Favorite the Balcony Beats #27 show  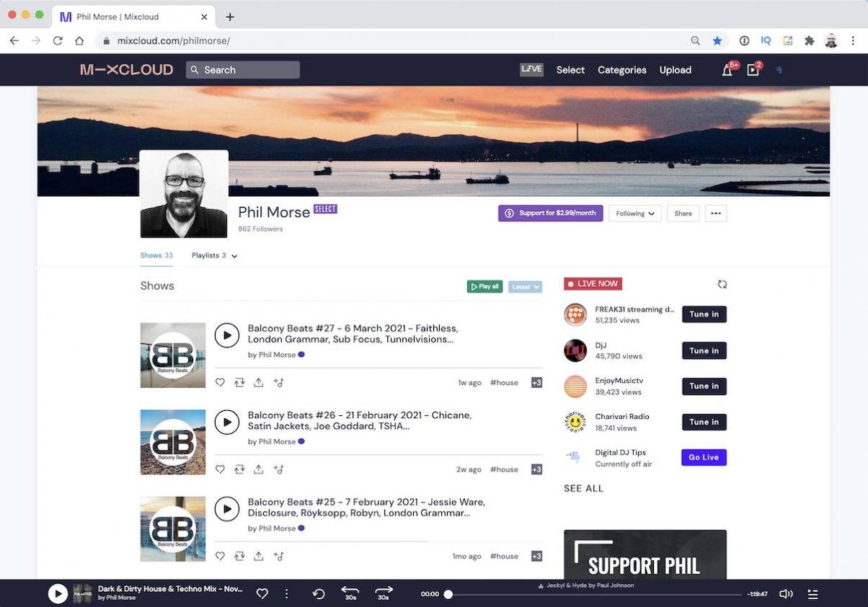220,383
